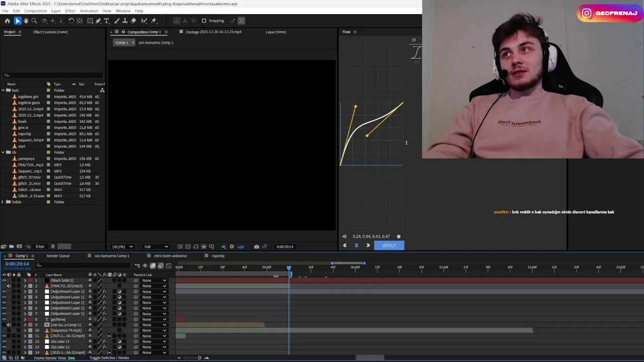Open the Flow panel menu icon
The image size is (644, 362).
tap(355, 32)
